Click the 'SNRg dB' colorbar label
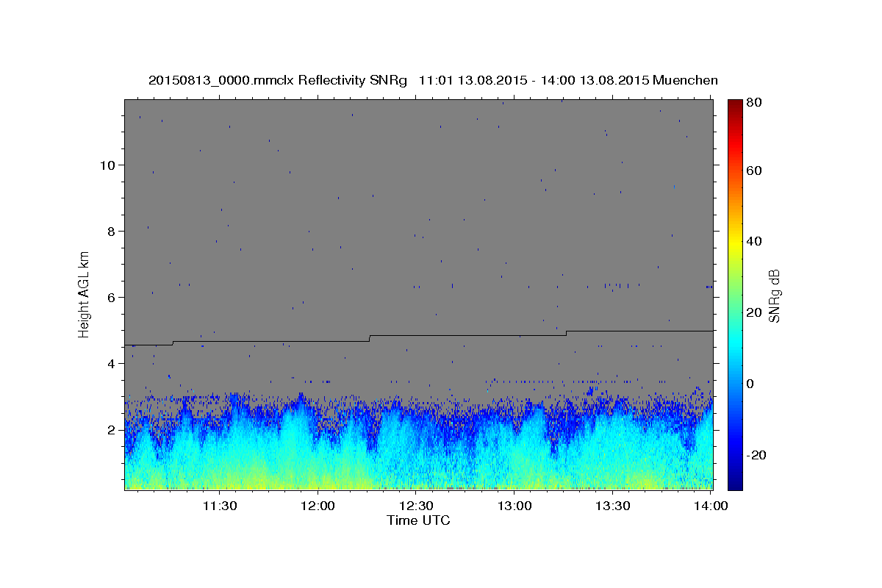This screenshot has height=588, width=882. click(x=773, y=296)
